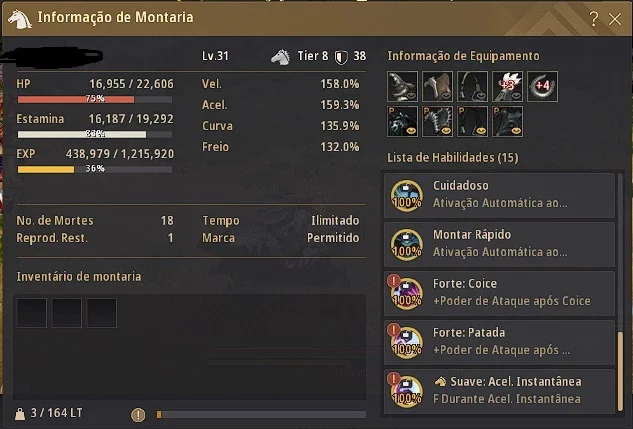Click the warning icon beside weight bar

point(138,414)
